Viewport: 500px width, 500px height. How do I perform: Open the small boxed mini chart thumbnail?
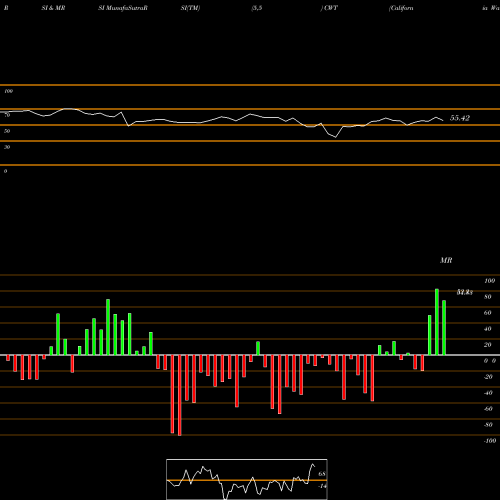pos(247,479)
